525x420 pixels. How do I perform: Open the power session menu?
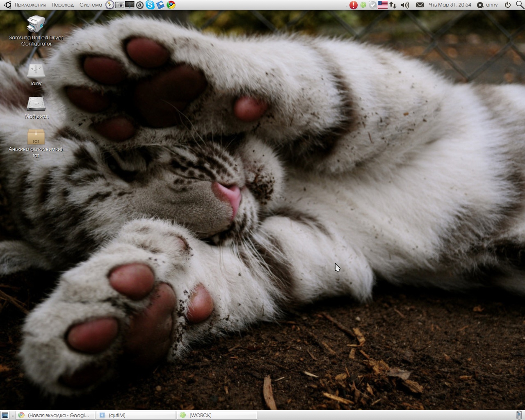508,5
